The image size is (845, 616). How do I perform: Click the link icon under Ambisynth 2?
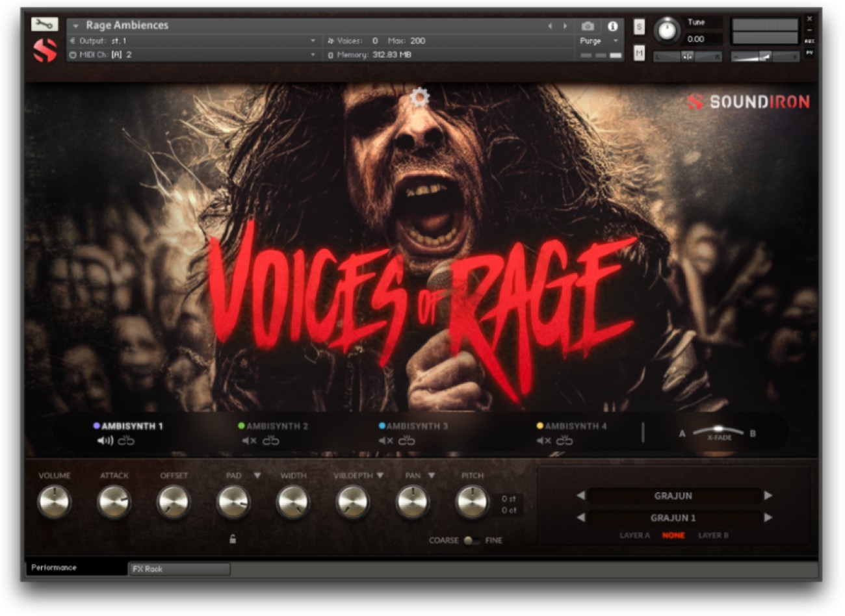pyautogui.click(x=271, y=441)
